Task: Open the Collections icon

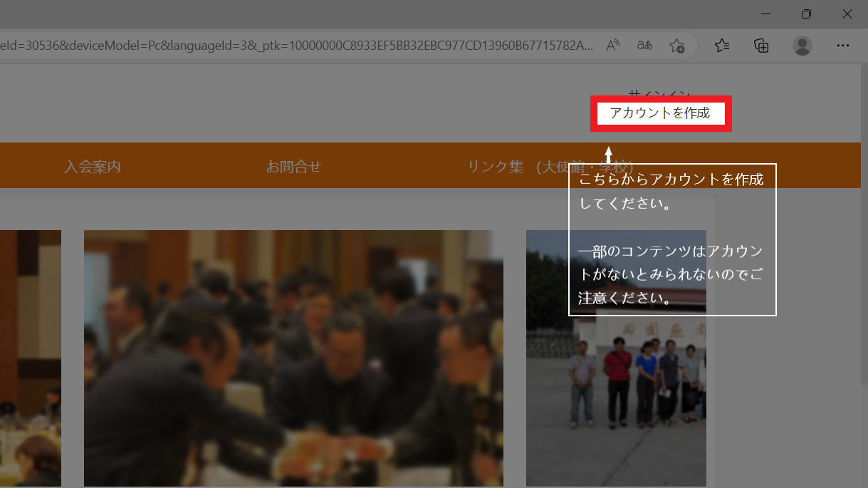Action: [761, 46]
